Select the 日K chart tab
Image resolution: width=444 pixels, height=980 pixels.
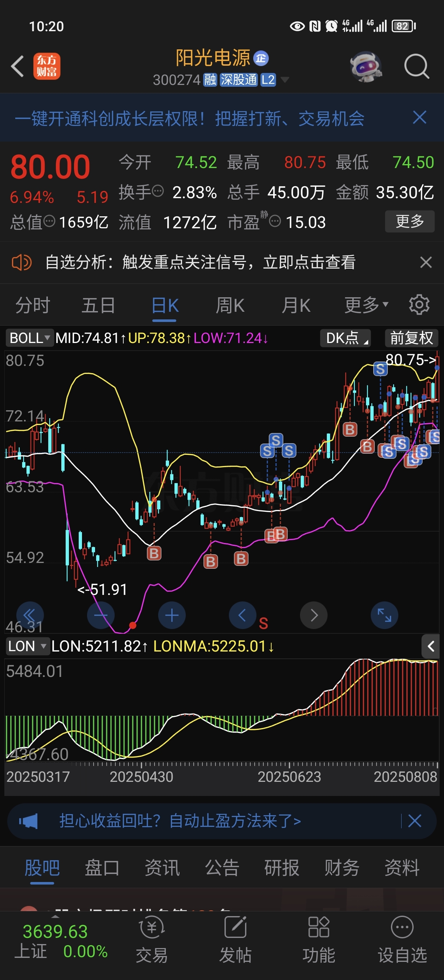tap(165, 306)
